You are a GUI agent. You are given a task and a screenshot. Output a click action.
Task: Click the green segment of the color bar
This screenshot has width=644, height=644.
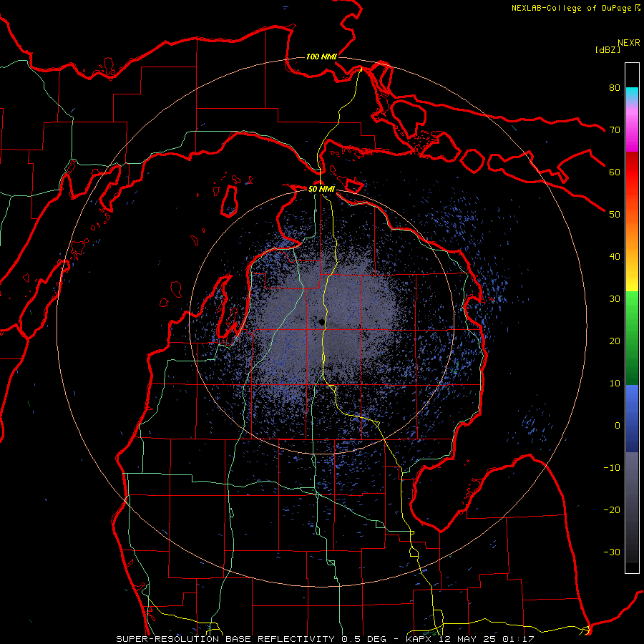coord(632,338)
